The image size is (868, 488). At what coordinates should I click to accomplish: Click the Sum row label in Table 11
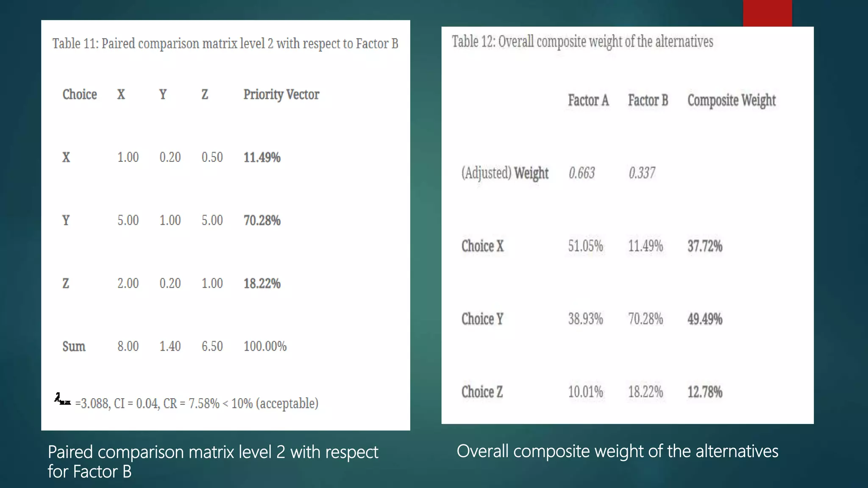click(x=74, y=347)
